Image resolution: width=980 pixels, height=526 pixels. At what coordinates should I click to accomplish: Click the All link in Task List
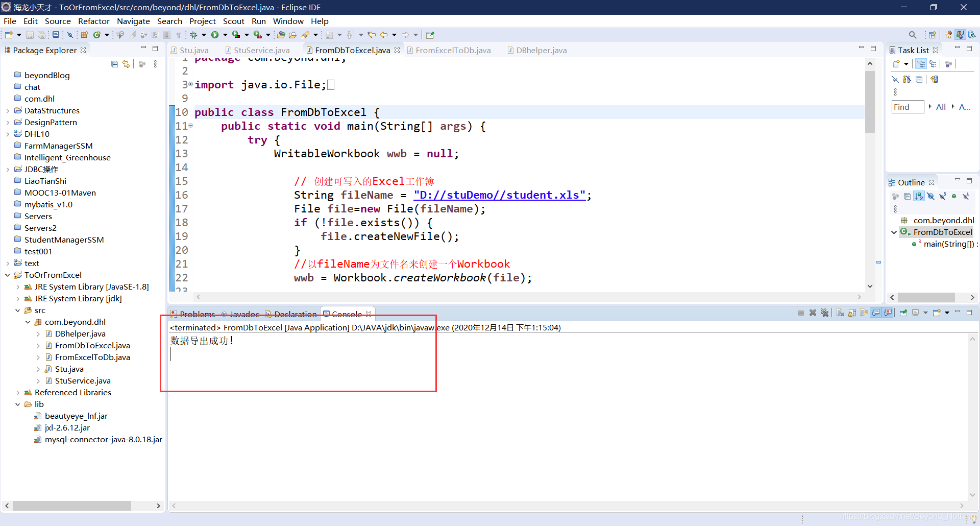[941, 107]
